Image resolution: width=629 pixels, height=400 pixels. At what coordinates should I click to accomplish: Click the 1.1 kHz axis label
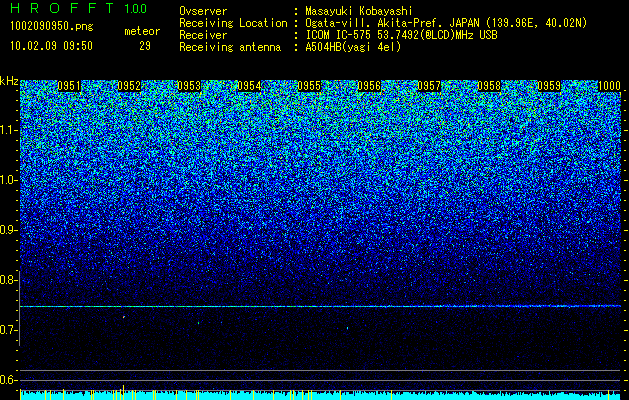[7, 130]
